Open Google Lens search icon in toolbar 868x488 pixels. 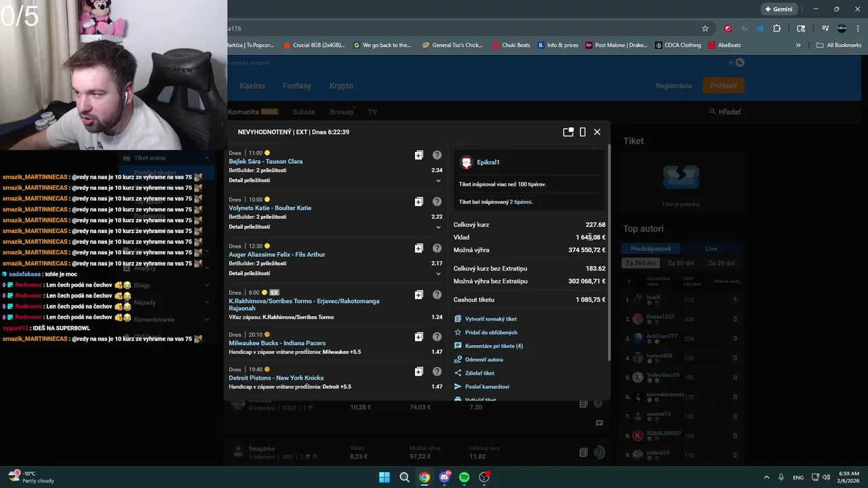pos(801,28)
